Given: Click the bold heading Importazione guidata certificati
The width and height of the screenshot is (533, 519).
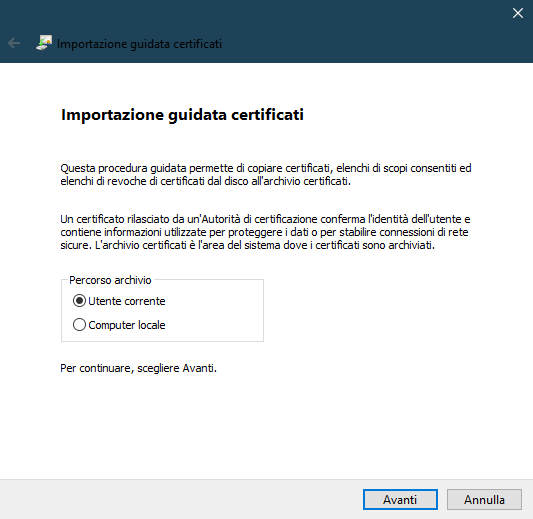Looking at the screenshot, I should point(182,115).
